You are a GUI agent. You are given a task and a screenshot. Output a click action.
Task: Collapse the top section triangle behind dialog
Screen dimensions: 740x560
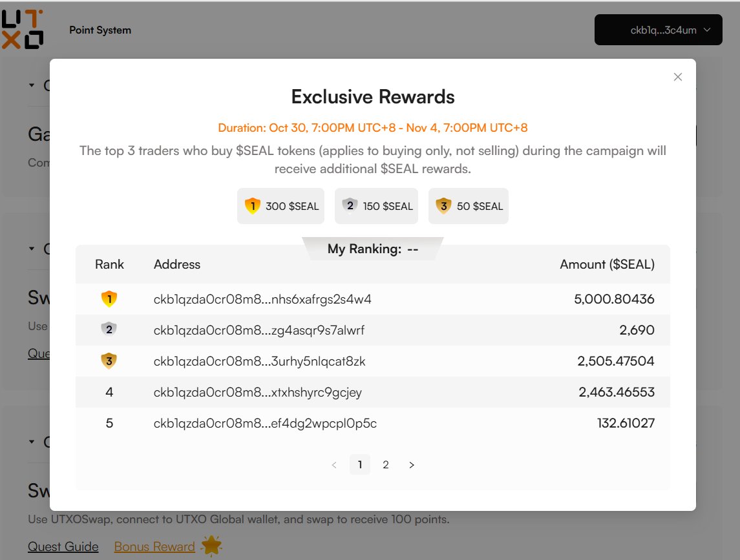pos(32,85)
